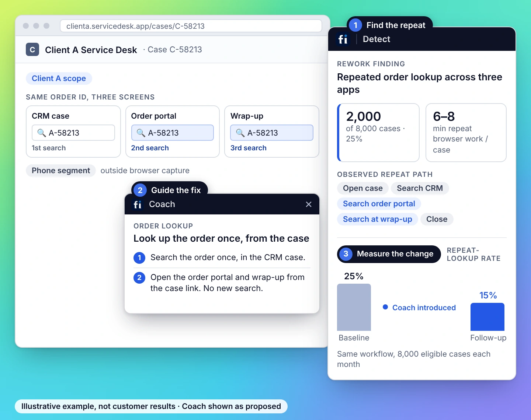Click the 'Coach introduced' legend marker
The width and height of the screenshot is (531, 420).
(x=385, y=307)
